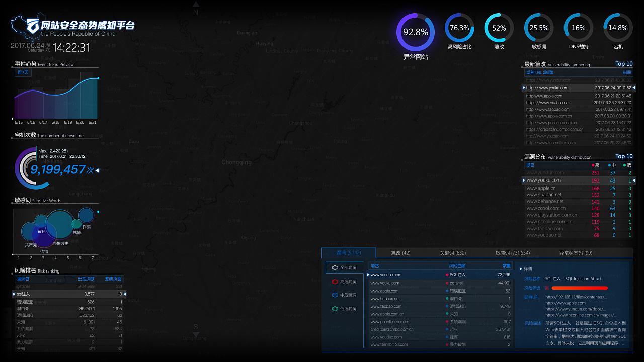Click the 14.8% downtime gauge

[618, 28]
